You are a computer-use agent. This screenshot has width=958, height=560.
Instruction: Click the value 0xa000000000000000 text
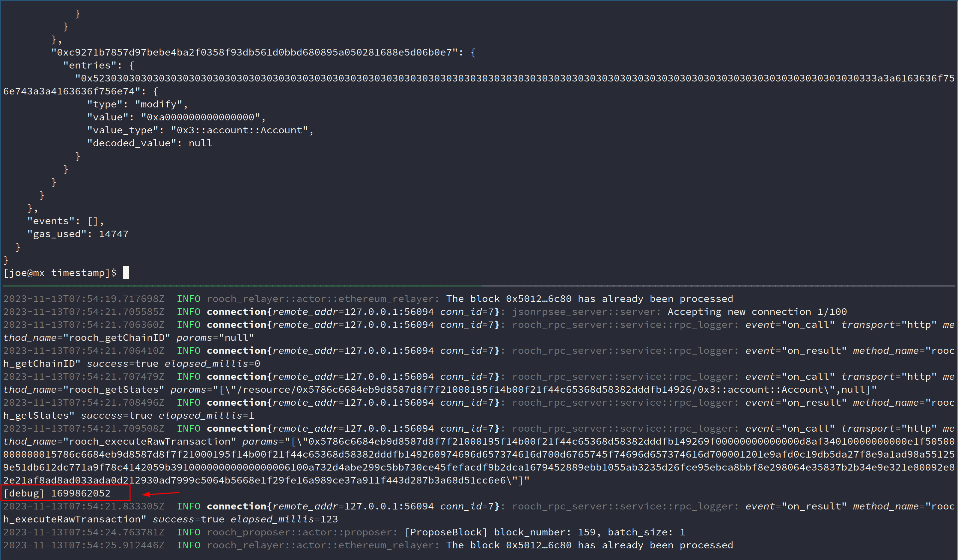click(x=200, y=117)
